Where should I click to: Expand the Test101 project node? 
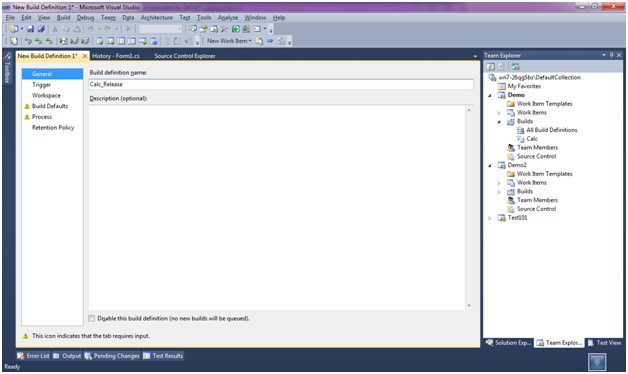[489, 218]
